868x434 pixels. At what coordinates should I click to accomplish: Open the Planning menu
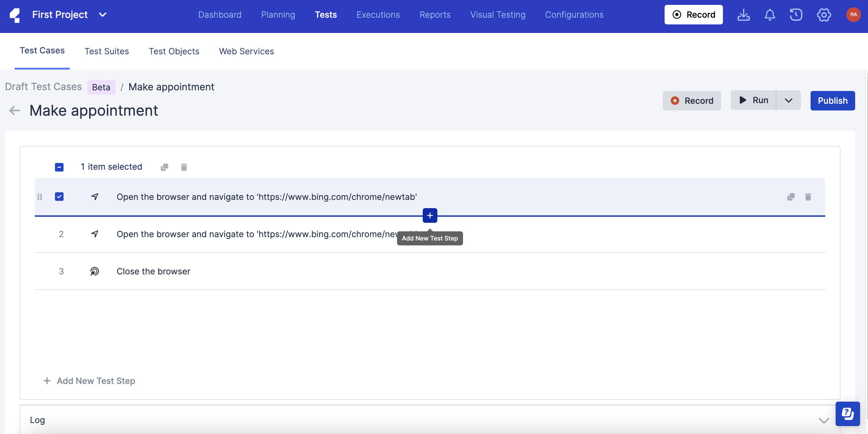tap(278, 15)
